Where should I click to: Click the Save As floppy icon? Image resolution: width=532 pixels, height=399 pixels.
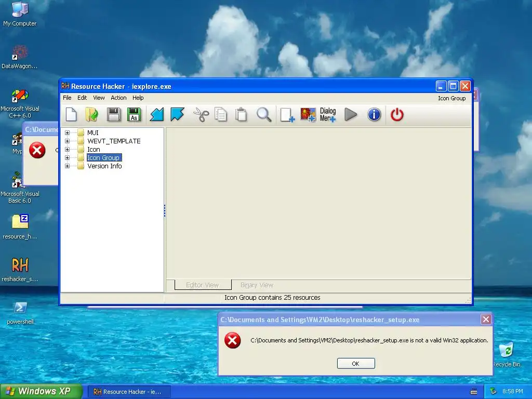click(134, 114)
